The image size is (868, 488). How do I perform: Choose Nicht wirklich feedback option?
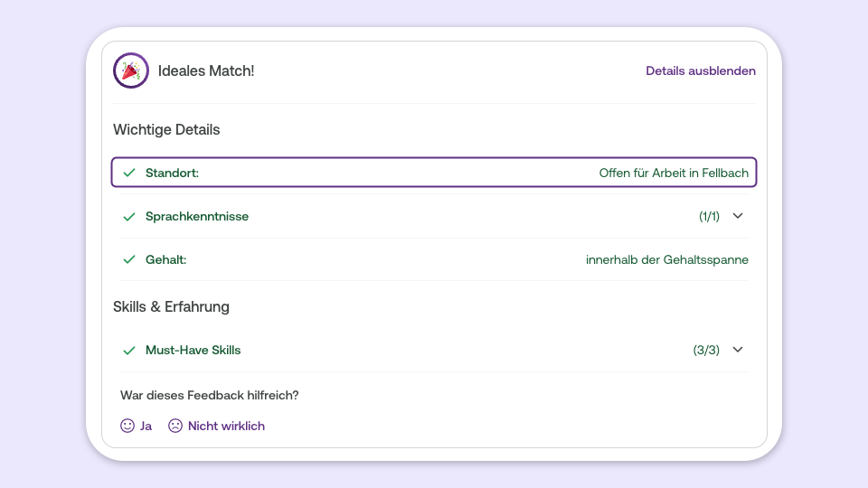[x=226, y=426]
